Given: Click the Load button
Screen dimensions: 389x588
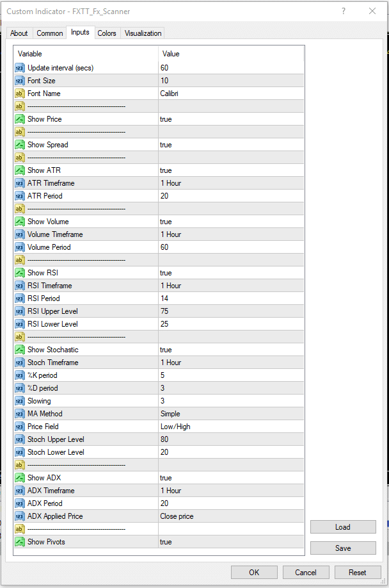Looking at the screenshot, I should pos(342,527).
